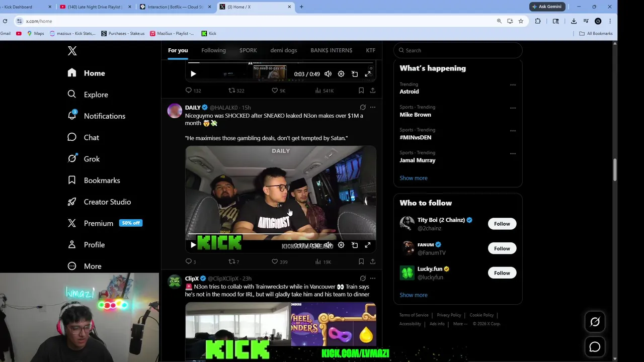Open Chat in the sidebar

(84, 137)
